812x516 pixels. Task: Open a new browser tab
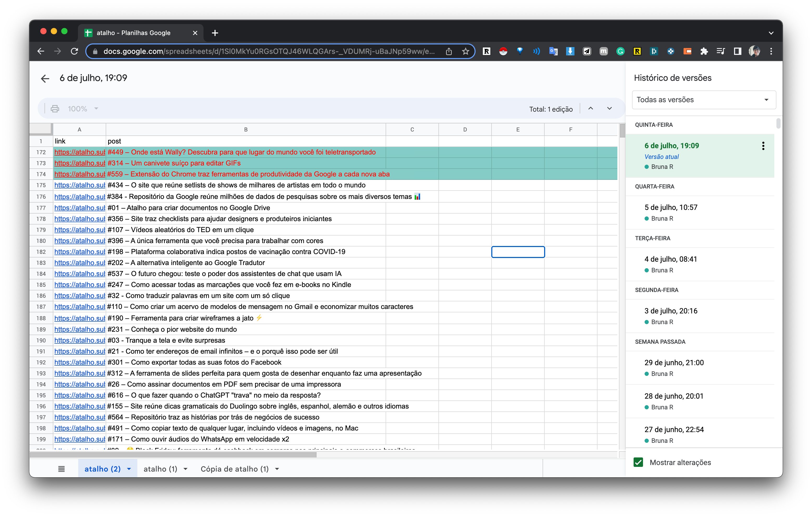tap(215, 33)
